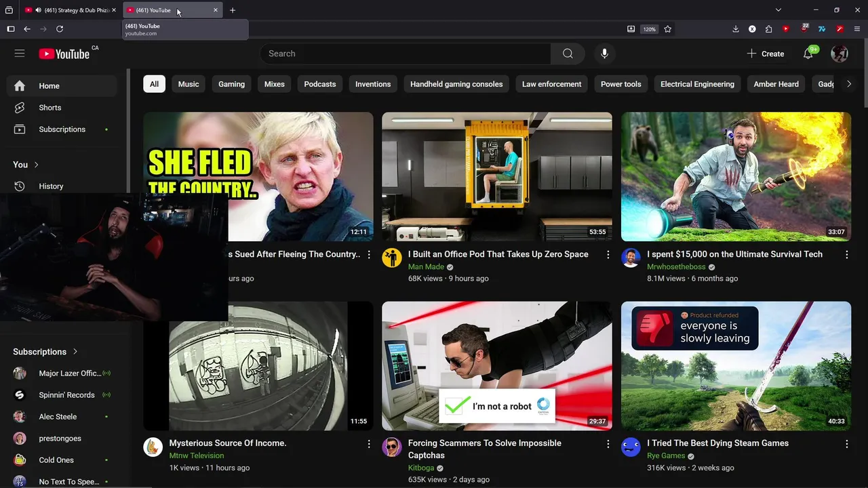
Task: Open options for Office Pod video
Action: tap(608, 255)
